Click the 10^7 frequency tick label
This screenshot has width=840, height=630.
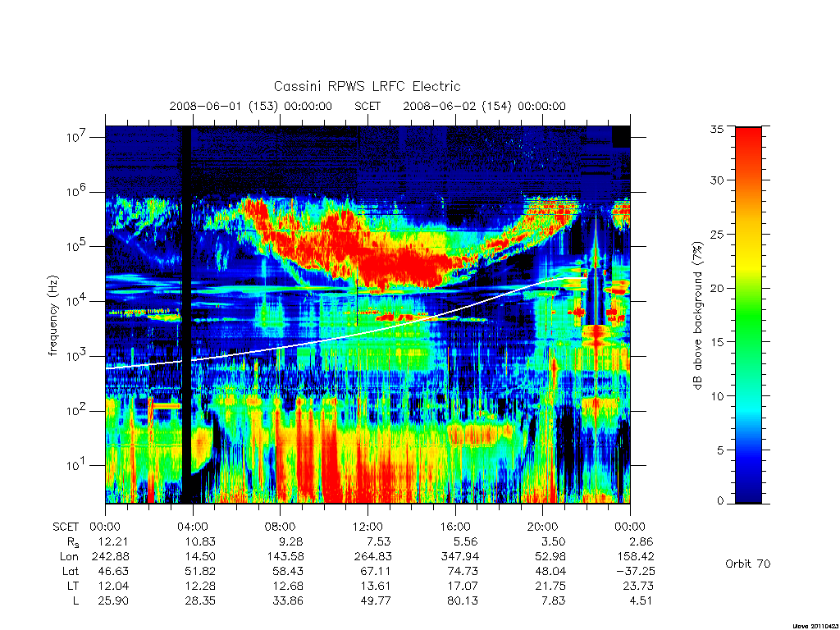click(x=77, y=136)
